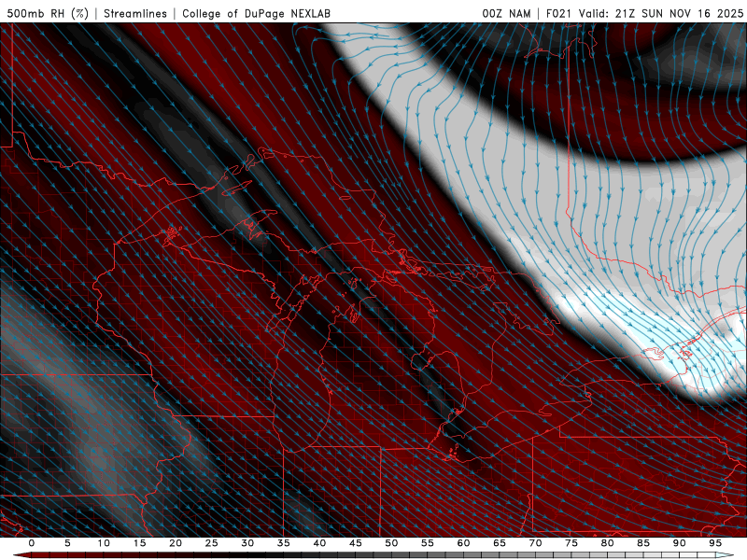Click the '00Z NAM' model run label

pos(506,13)
